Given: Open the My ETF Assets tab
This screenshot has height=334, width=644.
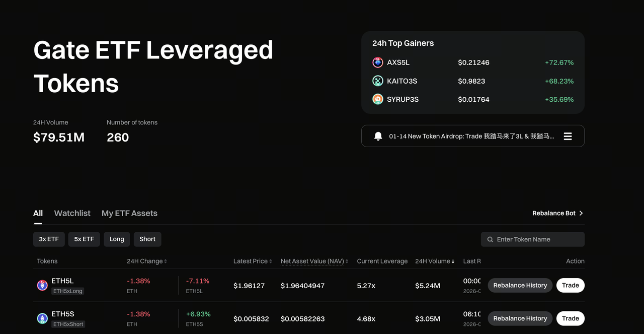Looking at the screenshot, I should click(x=129, y=213).
